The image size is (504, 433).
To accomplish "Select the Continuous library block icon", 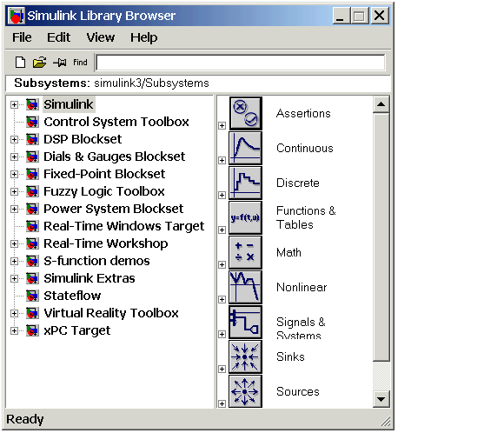I will click(246, 148).
